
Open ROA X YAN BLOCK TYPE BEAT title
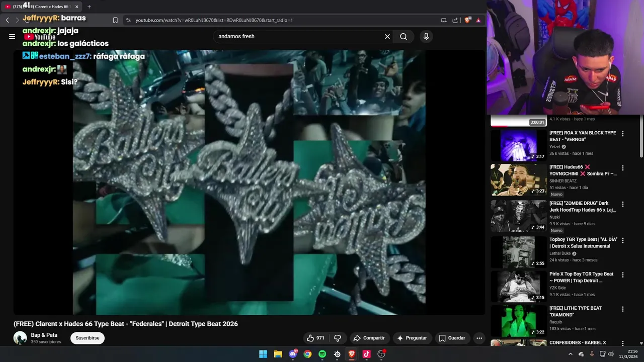click(x=583, y=136)
